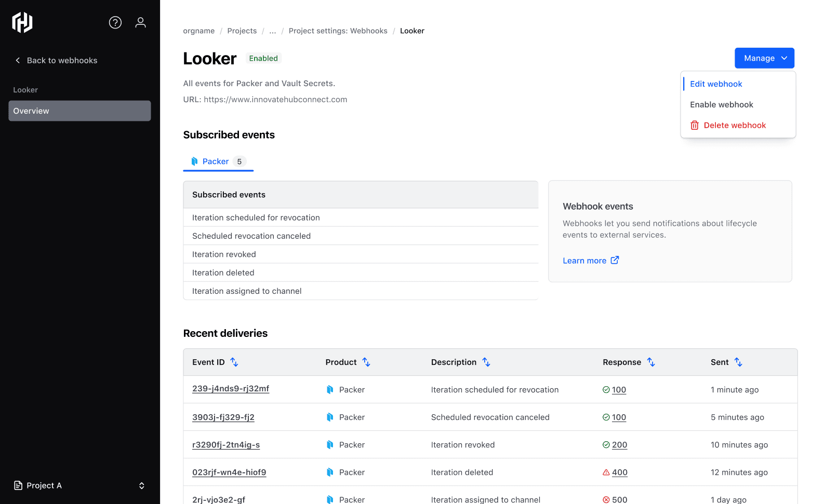Screen dimensions: 825x504
Task: Sort by Event ID column arrows
Action: click(234, 362)
